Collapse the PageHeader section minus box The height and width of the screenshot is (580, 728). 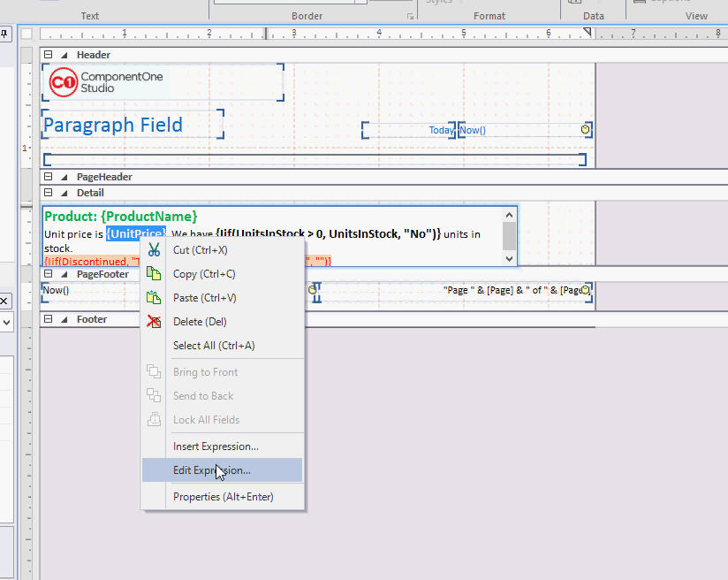click(49, 177)
